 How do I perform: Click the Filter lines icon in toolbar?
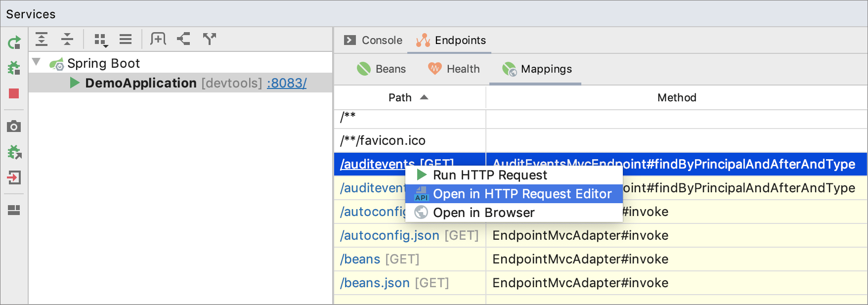(x=126, y=39)
